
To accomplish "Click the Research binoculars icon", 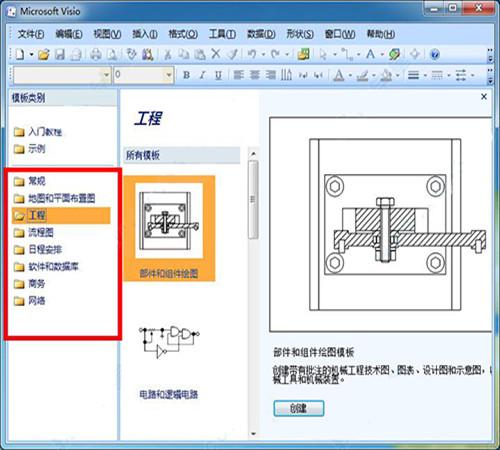I will (148, 54).
